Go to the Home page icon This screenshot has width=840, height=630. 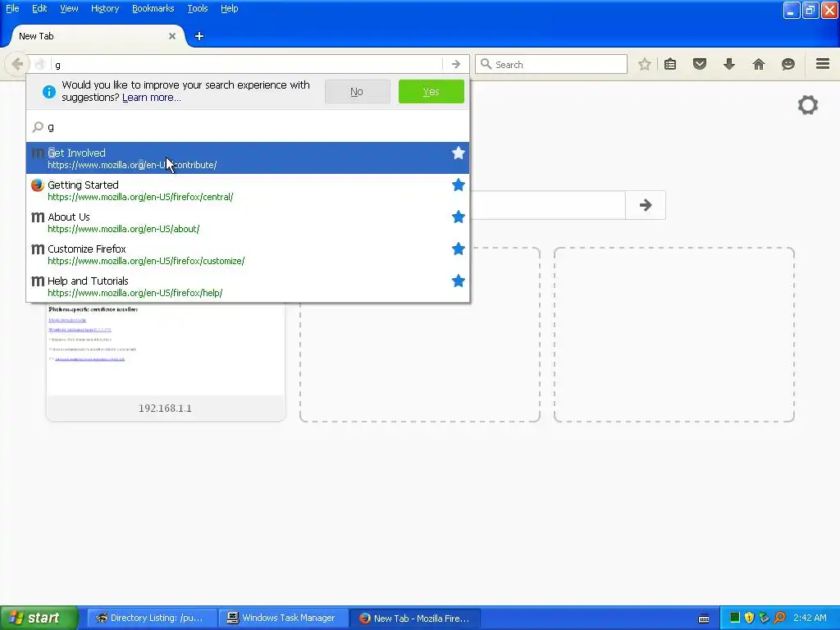[x=759, y=64]
